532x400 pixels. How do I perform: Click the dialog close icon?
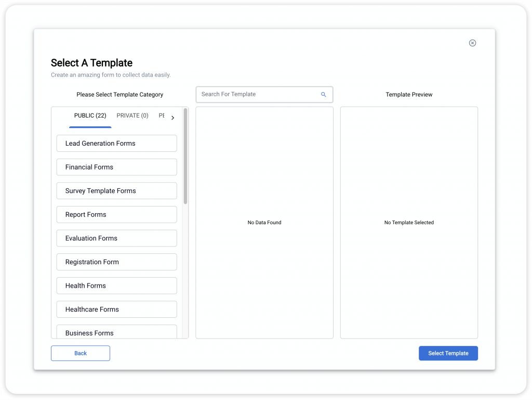click(472, 43)
